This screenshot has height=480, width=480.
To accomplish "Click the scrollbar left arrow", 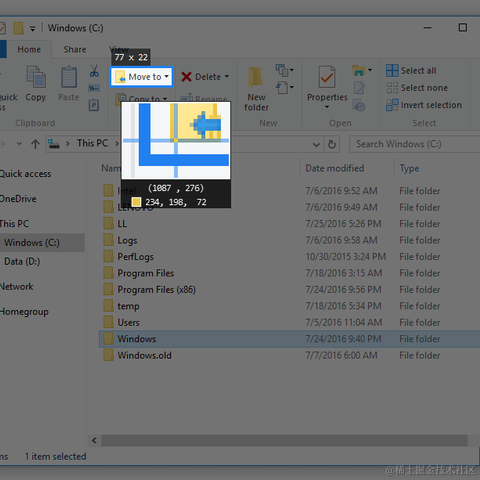I will [x=94, y=440].
